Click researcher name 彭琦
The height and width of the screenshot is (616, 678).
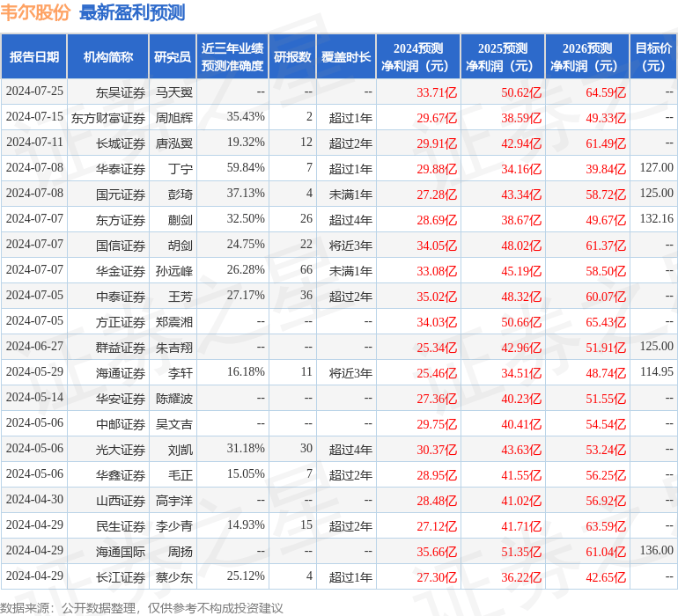181,194
